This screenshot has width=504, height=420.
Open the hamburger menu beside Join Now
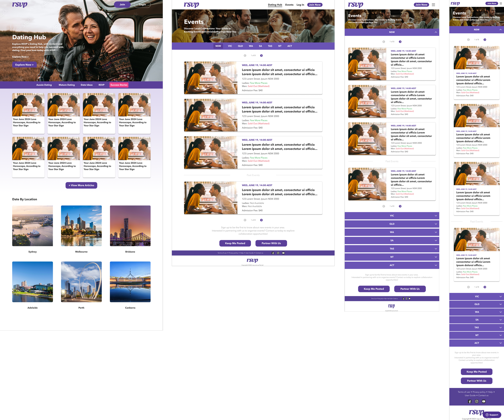click(433, 5)
